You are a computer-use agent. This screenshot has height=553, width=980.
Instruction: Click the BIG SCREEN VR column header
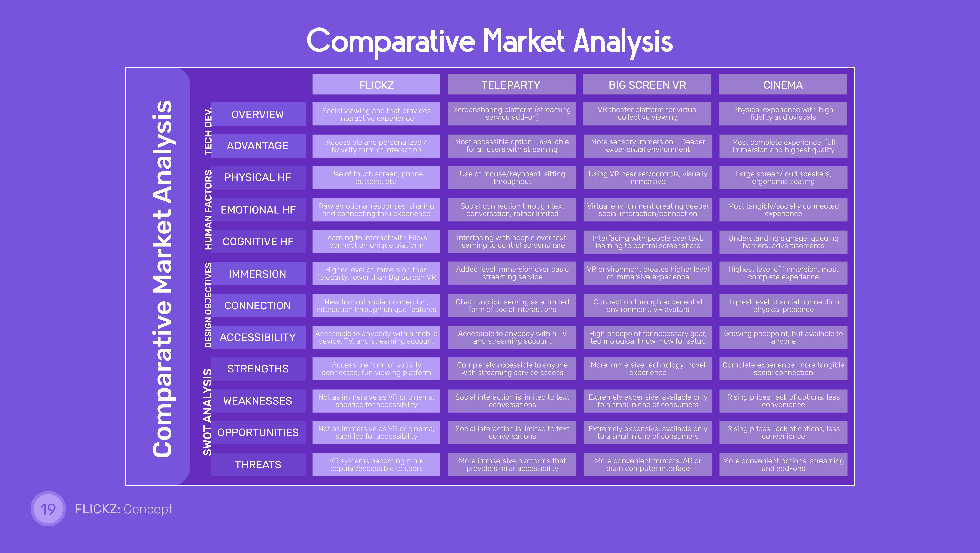pyautogui.click(x=647, y=85)
